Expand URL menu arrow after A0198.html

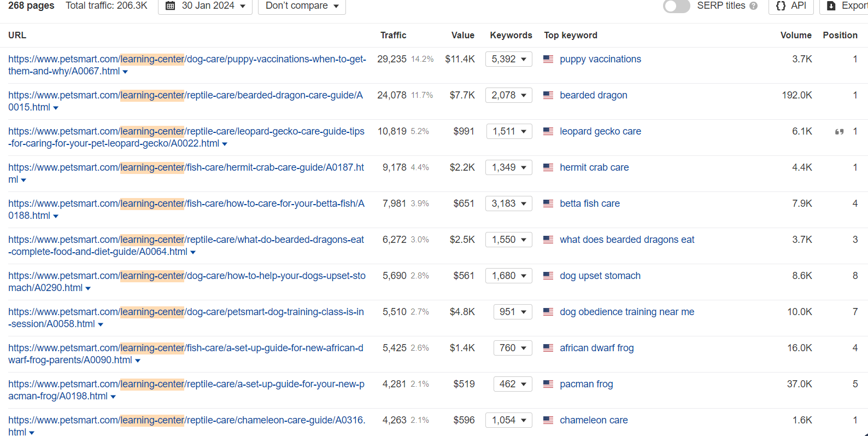pos(113,397)
